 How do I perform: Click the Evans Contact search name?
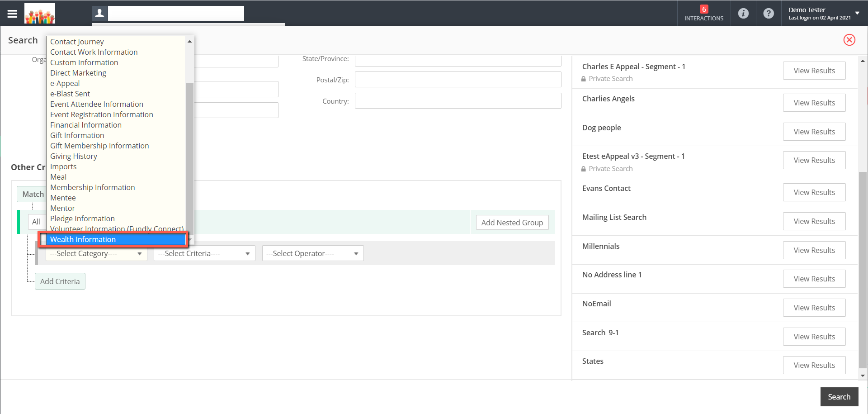tap(606, 188)
